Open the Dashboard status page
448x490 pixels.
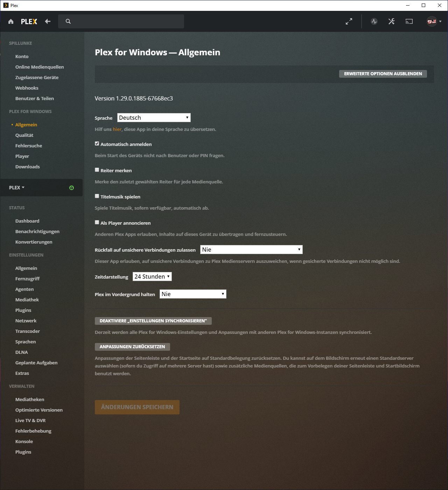pyautogui.click(x=27, y=221)
